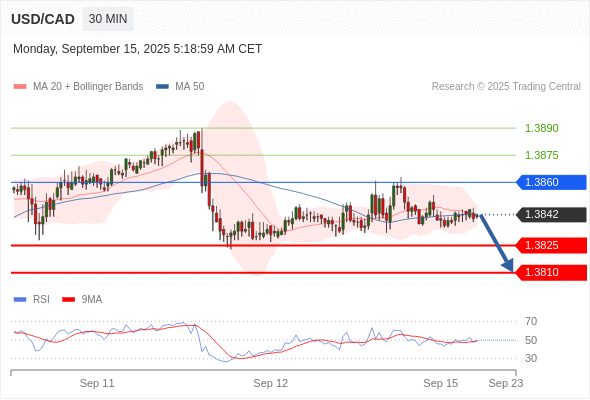
Task: Click the dark blue MA 50 swatch
Action: click(x=162, y=87)
